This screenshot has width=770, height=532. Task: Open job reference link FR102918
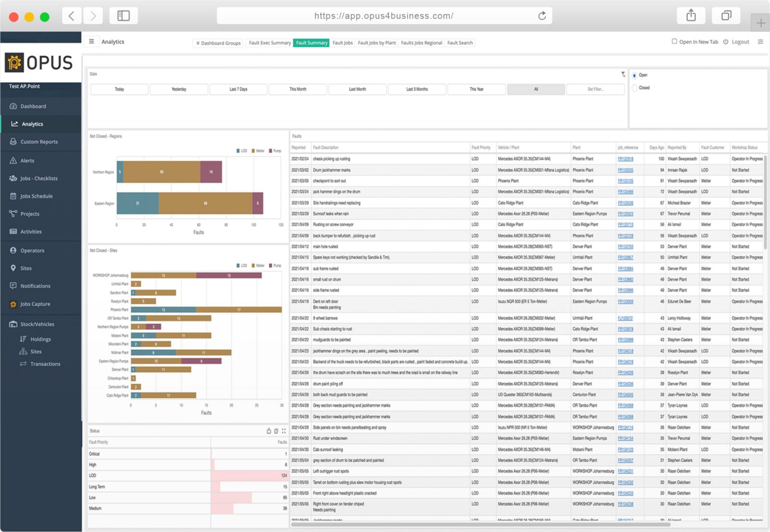pyautogui.click(x=625, y=159)
